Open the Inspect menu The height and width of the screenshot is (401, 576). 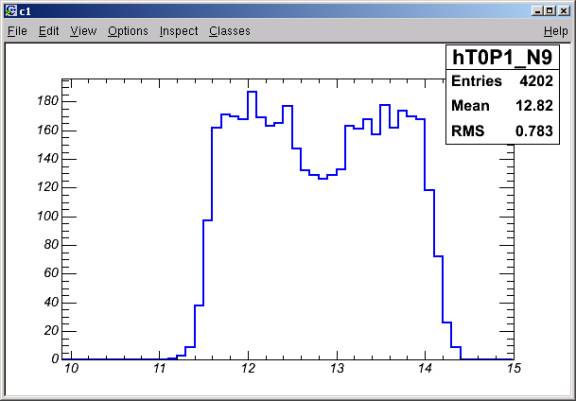click(x=179, y=31)
